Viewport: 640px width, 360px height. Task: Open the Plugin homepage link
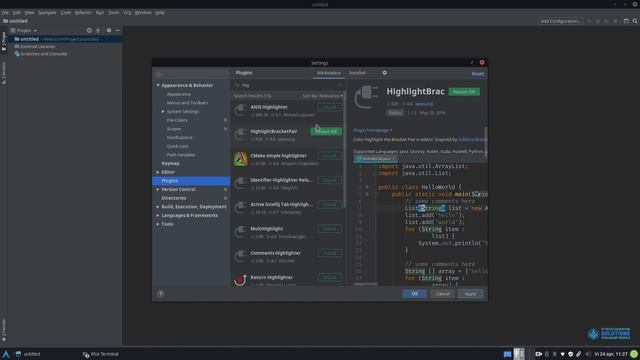point(372,130)
